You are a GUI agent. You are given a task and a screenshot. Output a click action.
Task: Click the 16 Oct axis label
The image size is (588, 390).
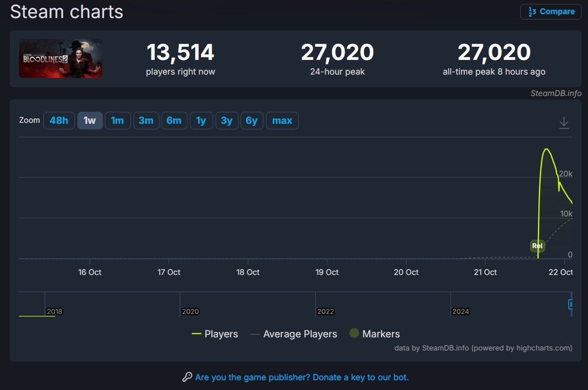[x=90, y=272]
